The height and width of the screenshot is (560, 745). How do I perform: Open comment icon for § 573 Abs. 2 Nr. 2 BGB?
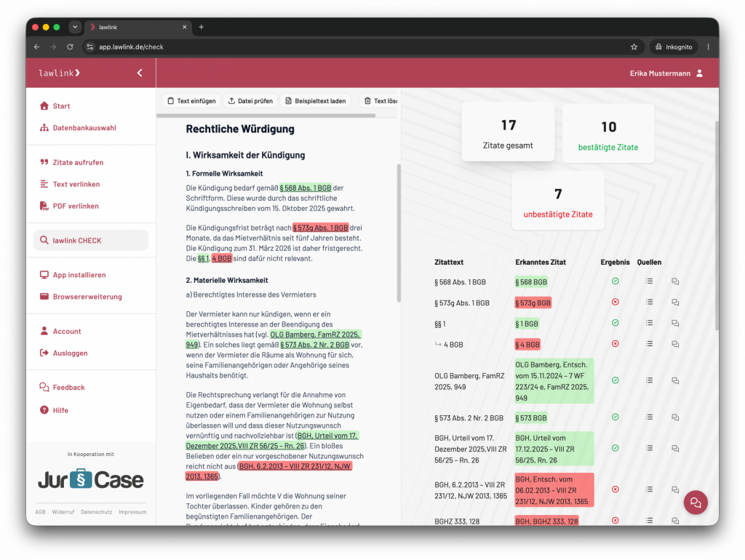tap(675, 417)
